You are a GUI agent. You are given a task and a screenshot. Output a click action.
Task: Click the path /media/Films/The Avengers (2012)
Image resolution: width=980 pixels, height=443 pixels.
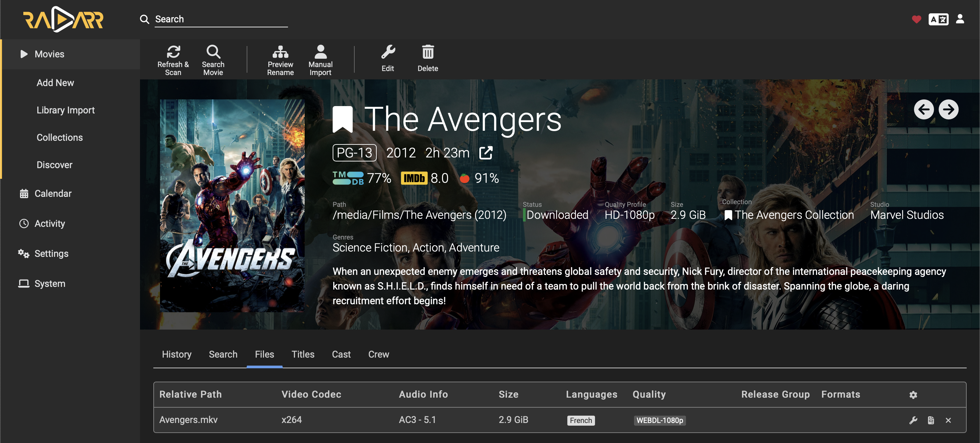419,215
